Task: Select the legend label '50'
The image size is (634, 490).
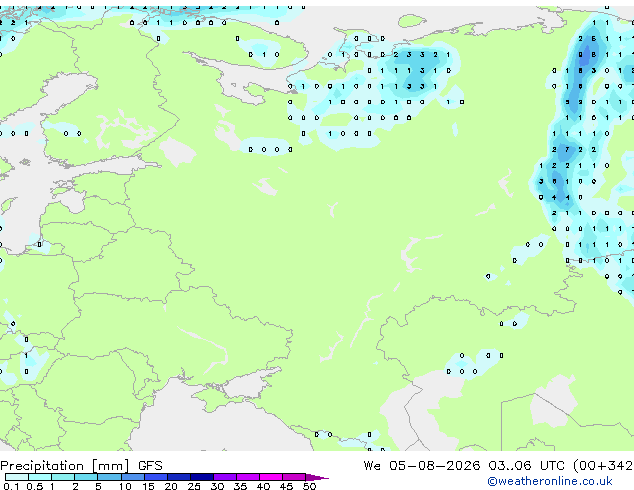Action: click(309, 486)
